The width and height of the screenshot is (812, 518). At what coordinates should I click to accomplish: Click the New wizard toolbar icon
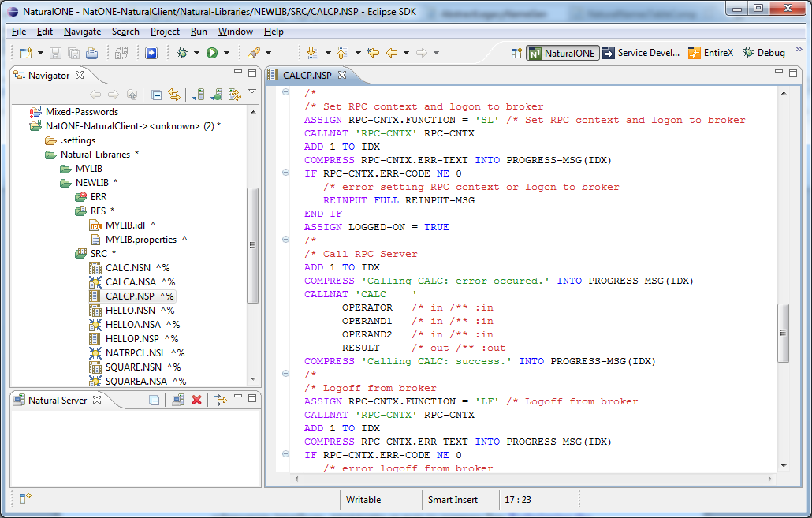click(x=25, y=53)
